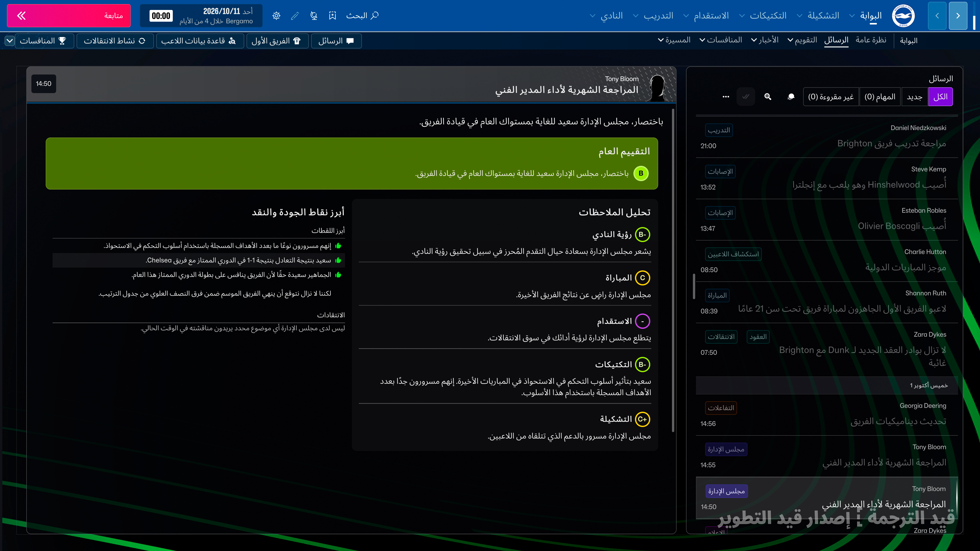
Task: Expand the التشكيلة top menu
Action: click(x=818, y=16)
